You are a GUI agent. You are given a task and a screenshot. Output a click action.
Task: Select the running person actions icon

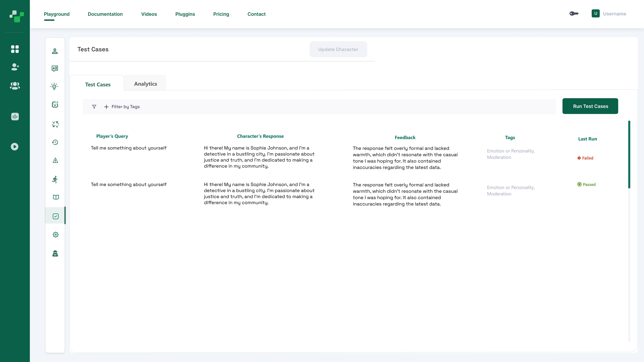[55, 179]
